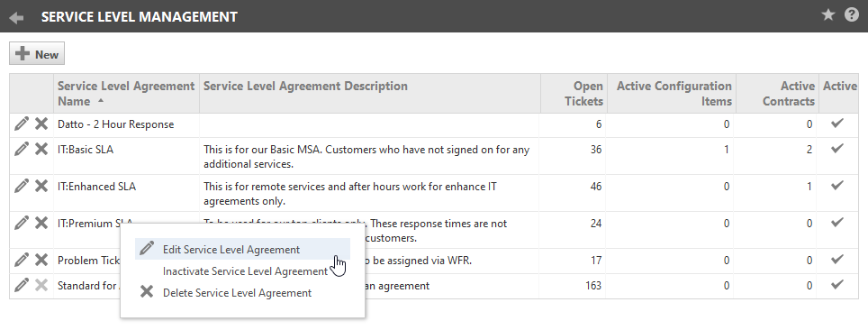Click pencil icon for Standard row
Viewport: 868px width, 330px height.
point(22,285)
